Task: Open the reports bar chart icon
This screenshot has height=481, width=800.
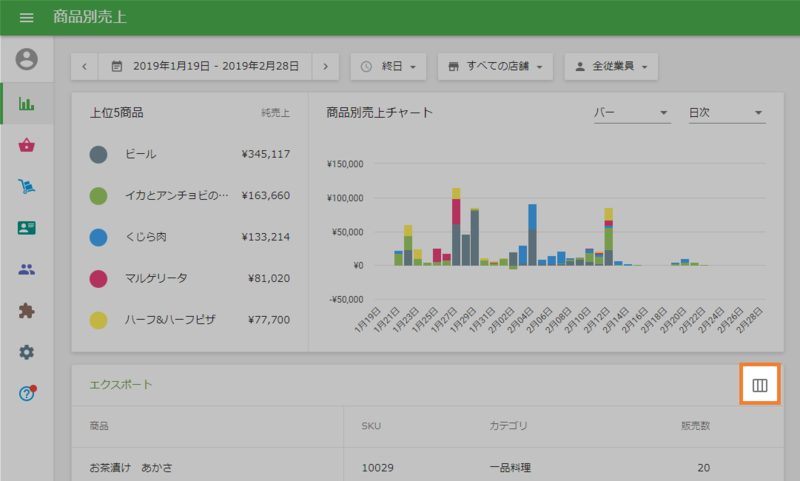Action: (x=27, y=103)
